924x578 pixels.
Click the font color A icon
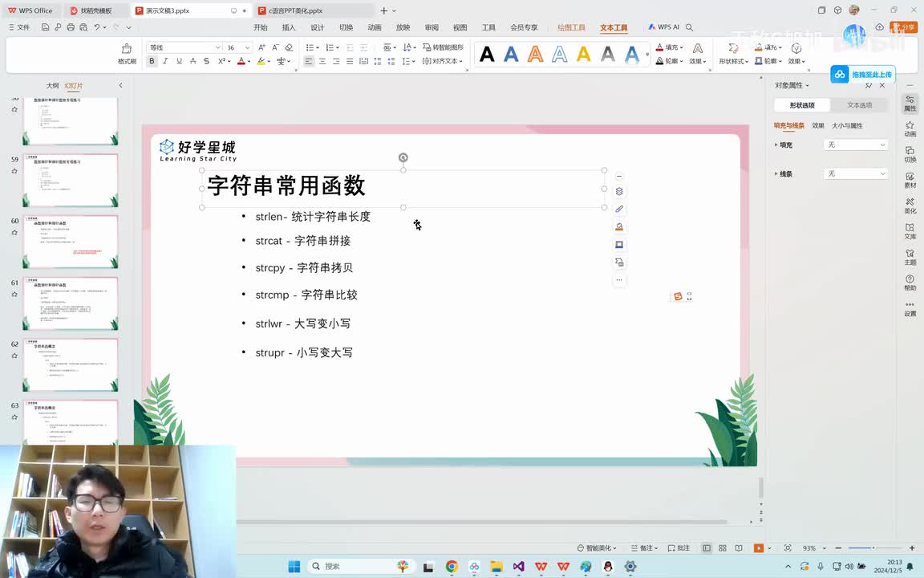click(x=241, y=61)
